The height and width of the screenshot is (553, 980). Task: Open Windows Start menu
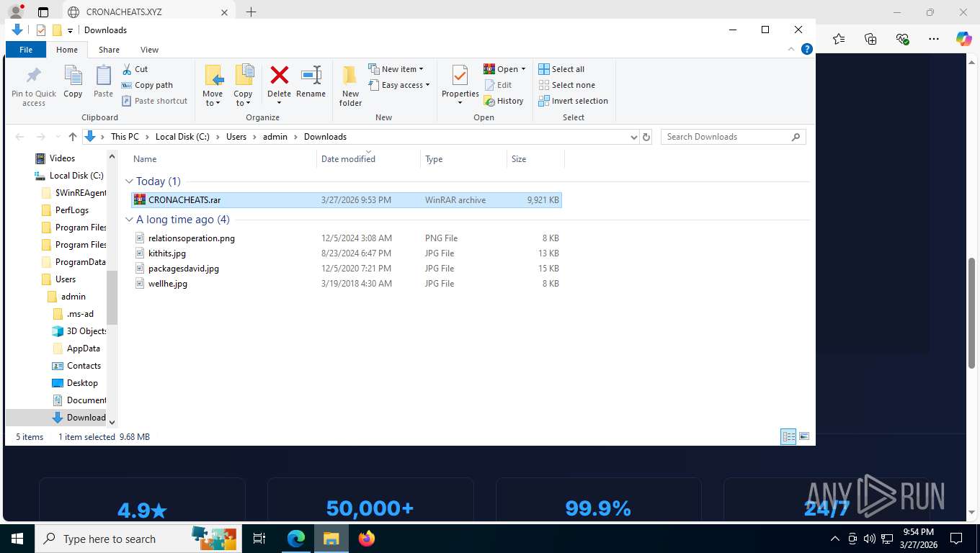(x=17, y=539)
